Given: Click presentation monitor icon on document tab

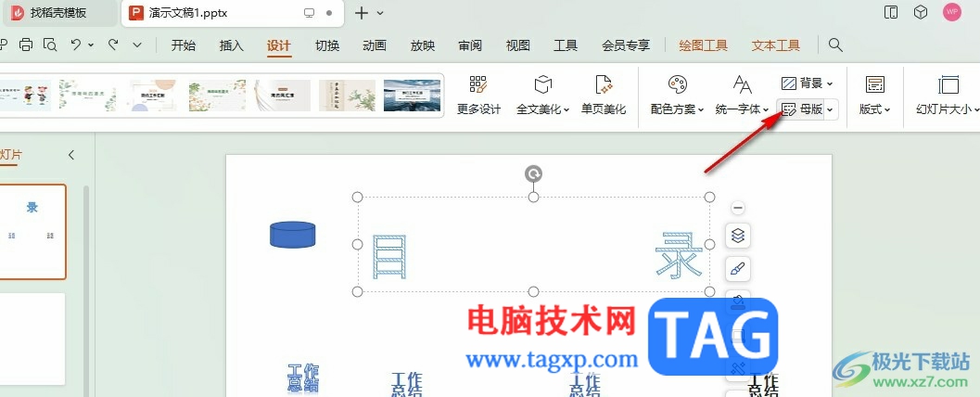Looking at the screenshot, I should pyautogui.click(x=309, y=13).
